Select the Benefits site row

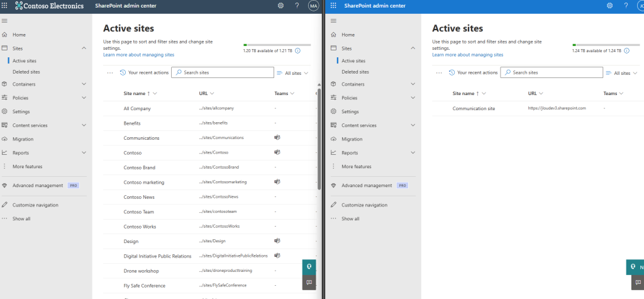(209, 123)
